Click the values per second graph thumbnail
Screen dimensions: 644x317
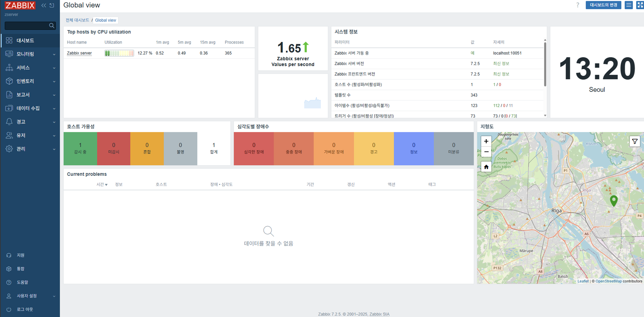pos(312,103)
